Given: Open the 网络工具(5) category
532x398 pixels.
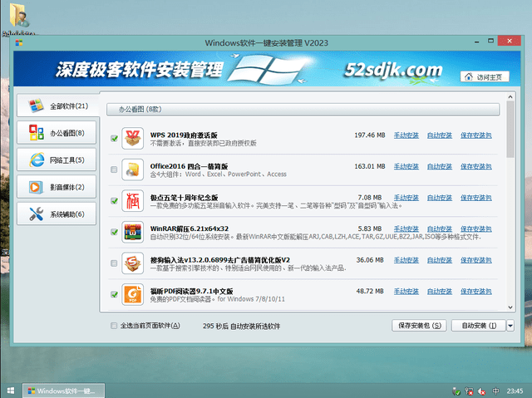Looking at the screenshot, I should pyautogui.click(x=57, y=160).
